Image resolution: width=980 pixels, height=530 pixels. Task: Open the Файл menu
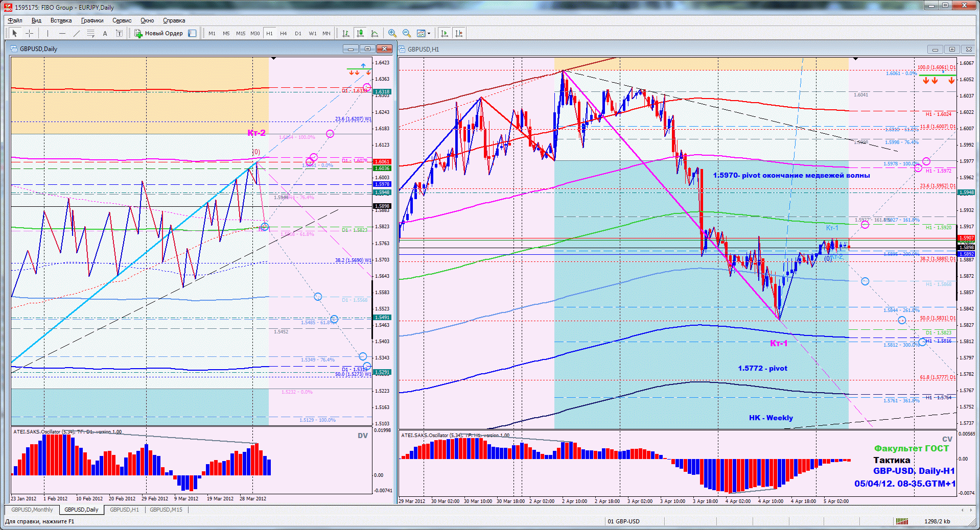(x=15, y=20)
